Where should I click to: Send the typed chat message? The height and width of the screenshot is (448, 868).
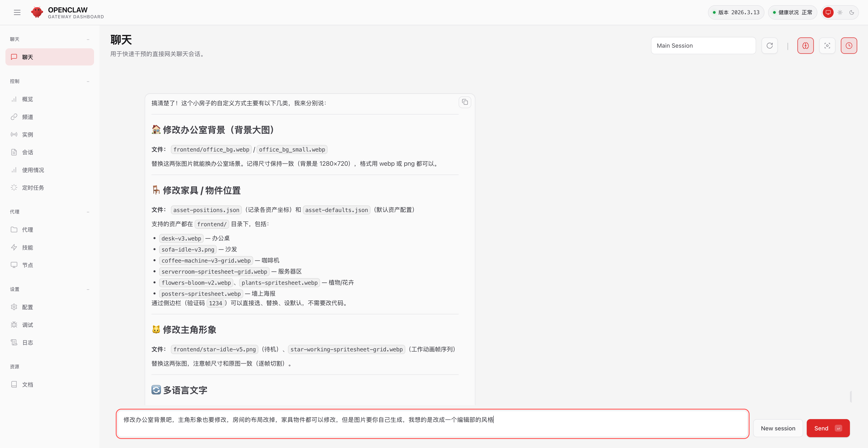[x=828, y=428]
